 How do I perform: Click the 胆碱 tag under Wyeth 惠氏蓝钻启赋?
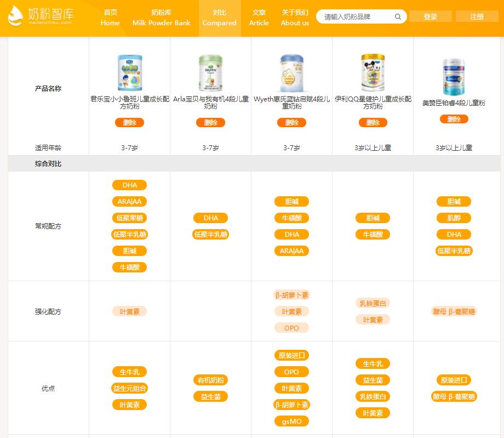point(291,201)
